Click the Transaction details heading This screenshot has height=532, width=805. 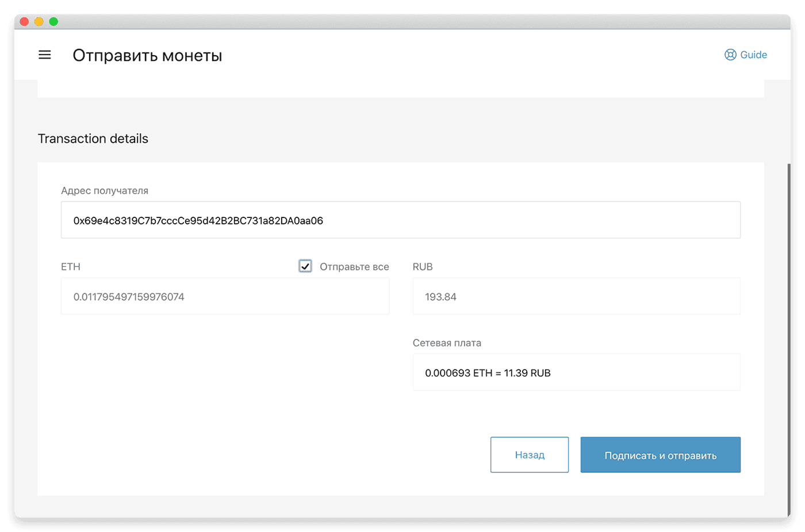(93, 139)
